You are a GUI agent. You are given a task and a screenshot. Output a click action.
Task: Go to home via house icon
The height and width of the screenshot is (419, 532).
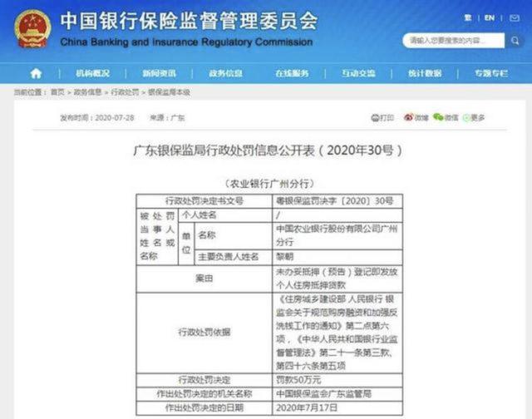pos(36,73)
